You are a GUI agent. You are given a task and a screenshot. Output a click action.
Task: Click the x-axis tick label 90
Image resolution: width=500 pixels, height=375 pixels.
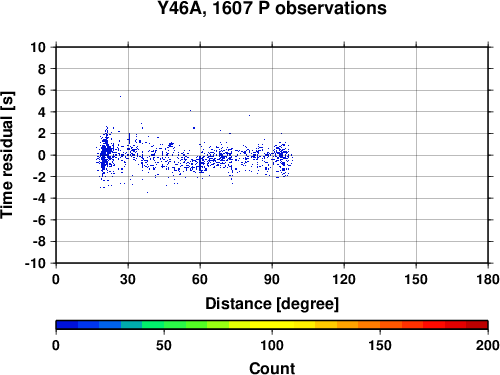272,279
